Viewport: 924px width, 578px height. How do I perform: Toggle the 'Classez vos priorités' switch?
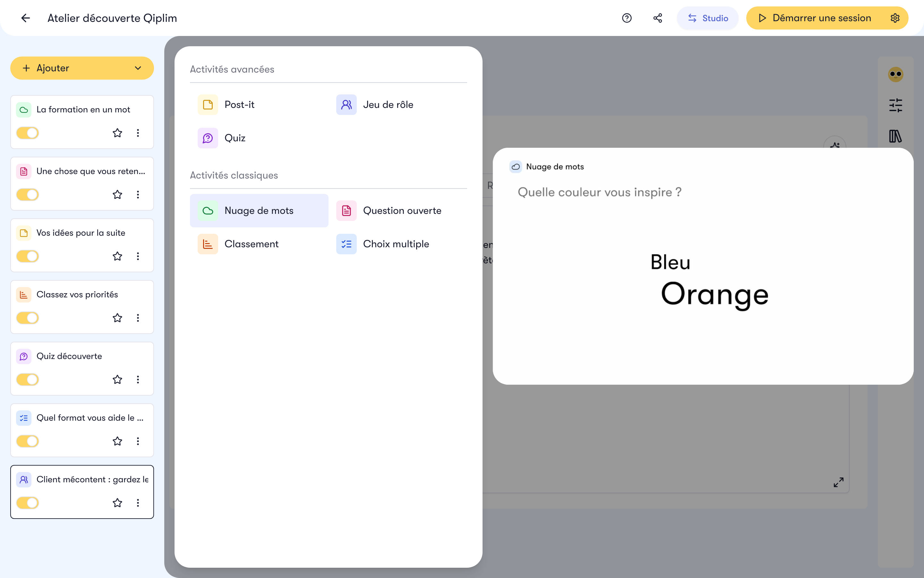pyautogui.click(x=28, y=318)
